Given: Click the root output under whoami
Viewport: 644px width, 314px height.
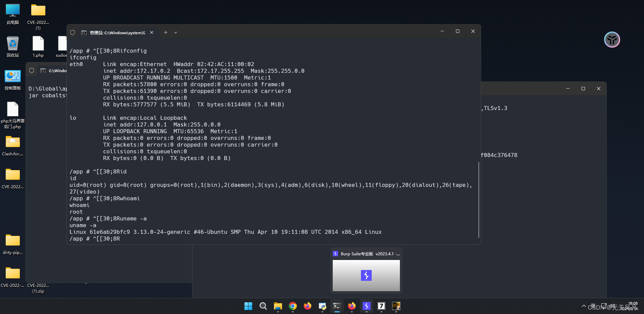Looking at the screenshot, I should (76, 212).
